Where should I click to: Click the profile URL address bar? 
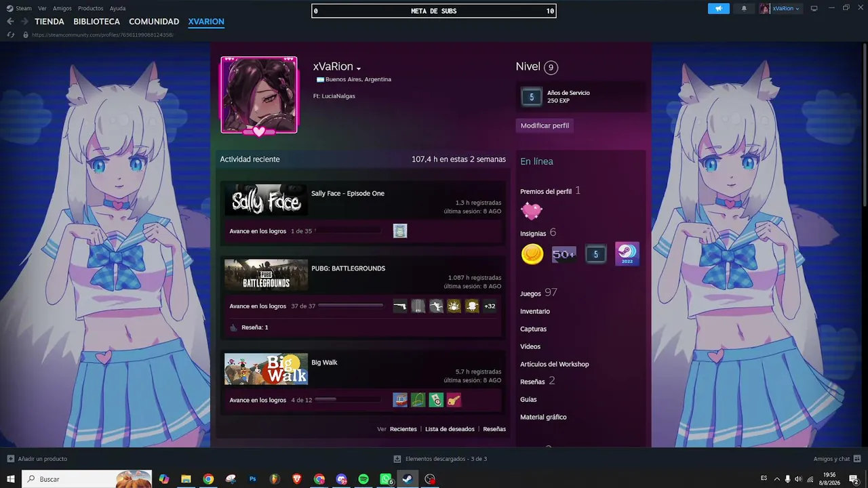coord(102,35)
